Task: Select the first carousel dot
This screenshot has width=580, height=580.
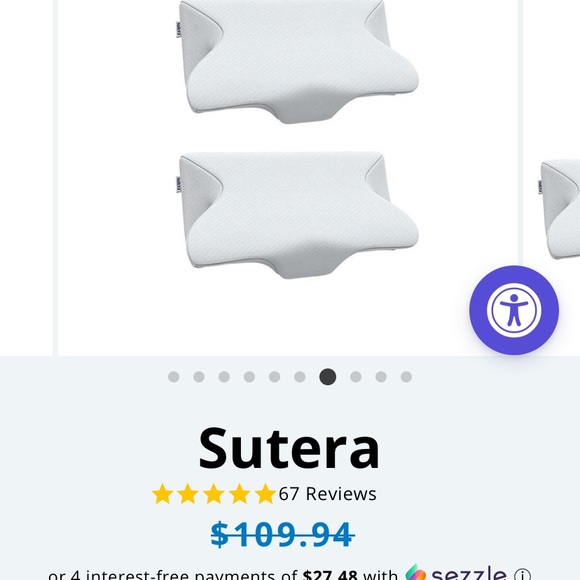Action: 173,377
